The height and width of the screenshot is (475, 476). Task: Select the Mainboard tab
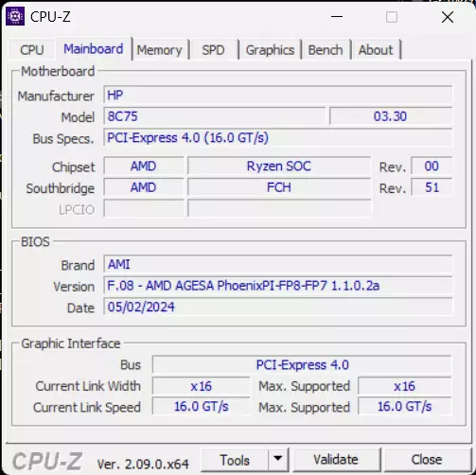[94, 49]
